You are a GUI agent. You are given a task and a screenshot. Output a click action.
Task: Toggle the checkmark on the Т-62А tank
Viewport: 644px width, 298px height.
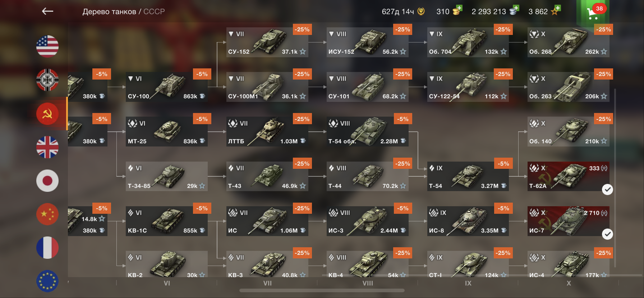[607, 189]
